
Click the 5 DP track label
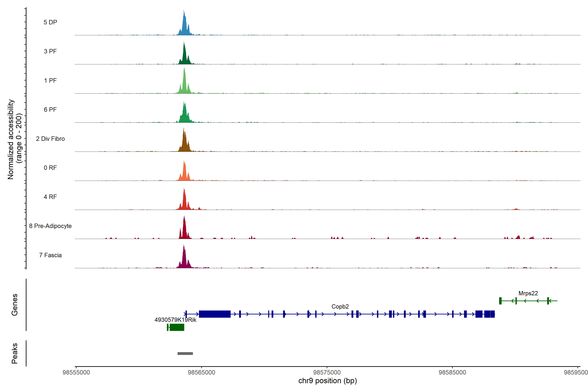[x=50, y=22]
